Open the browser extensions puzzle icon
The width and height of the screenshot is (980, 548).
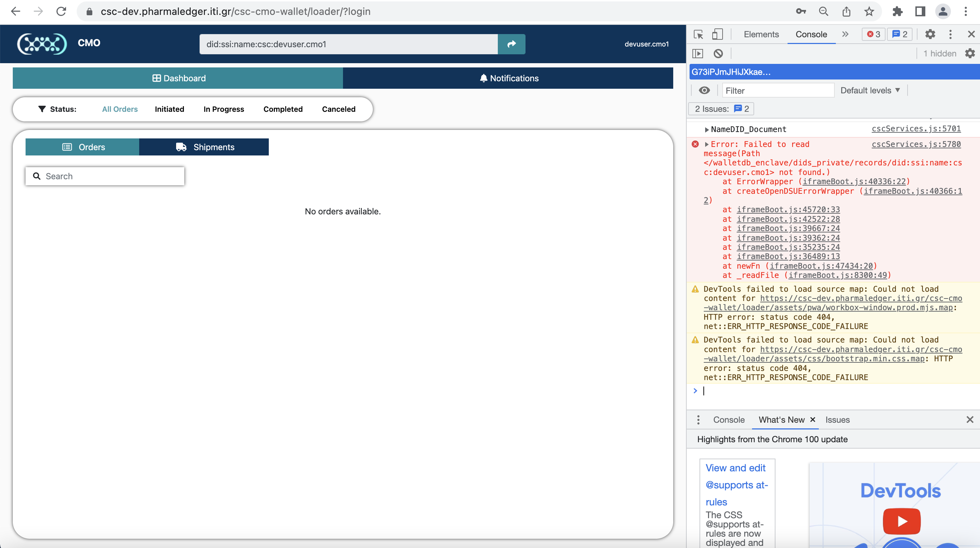[898, 11]
